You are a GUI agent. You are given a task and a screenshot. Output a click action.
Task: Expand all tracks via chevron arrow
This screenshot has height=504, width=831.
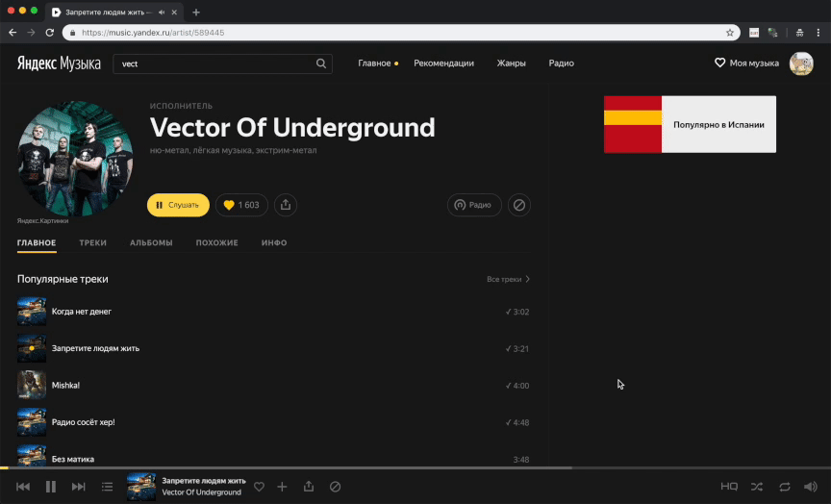(527, 279)
